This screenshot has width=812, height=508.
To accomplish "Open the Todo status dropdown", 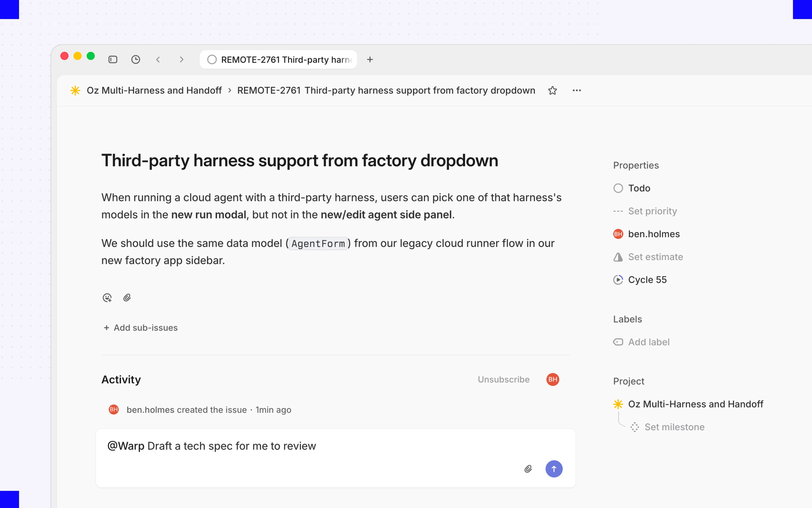I will coord(632,188).
